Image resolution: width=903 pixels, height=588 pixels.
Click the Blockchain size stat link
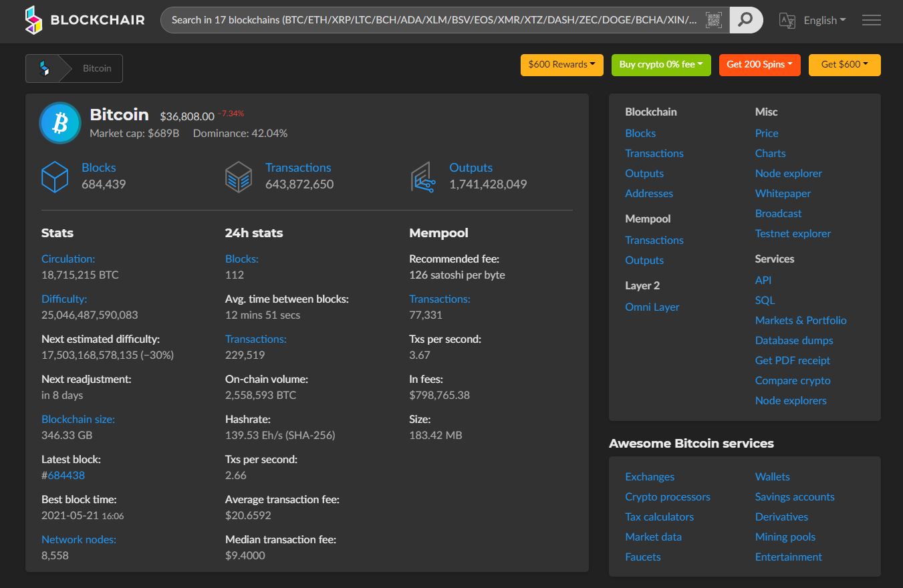[x=78, y=419]
